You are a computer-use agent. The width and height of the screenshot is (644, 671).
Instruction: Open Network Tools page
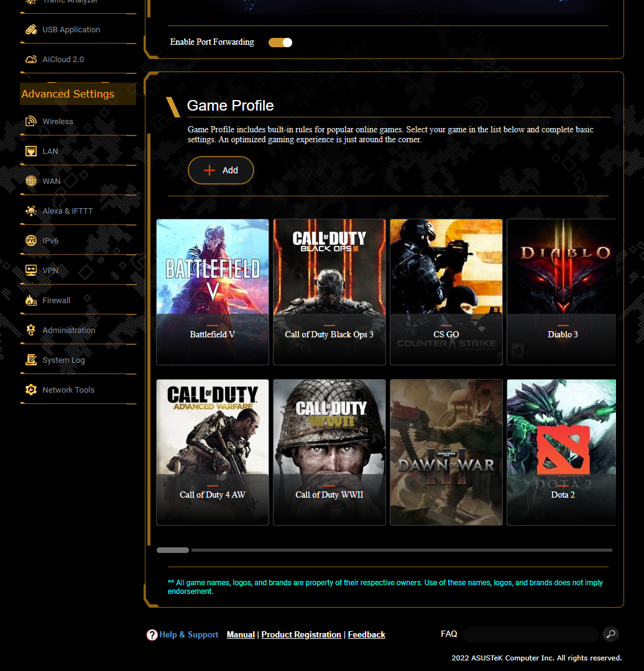coord(78,390)
